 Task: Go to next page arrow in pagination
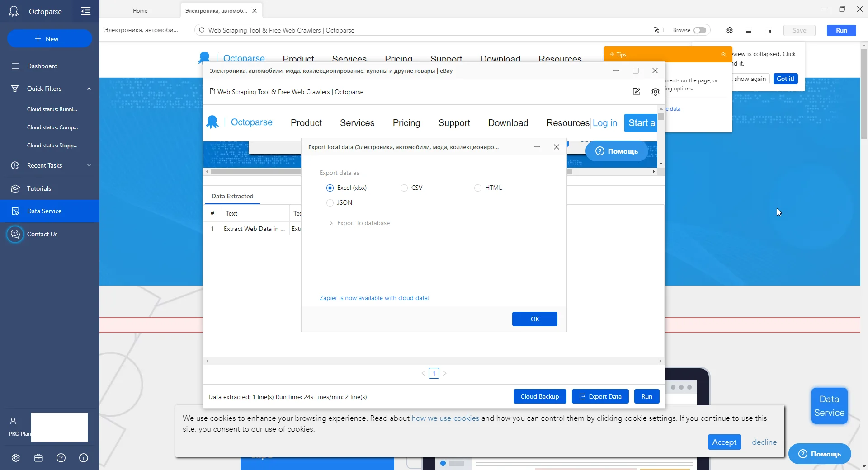pyautogui.click(x=445, y=373)
